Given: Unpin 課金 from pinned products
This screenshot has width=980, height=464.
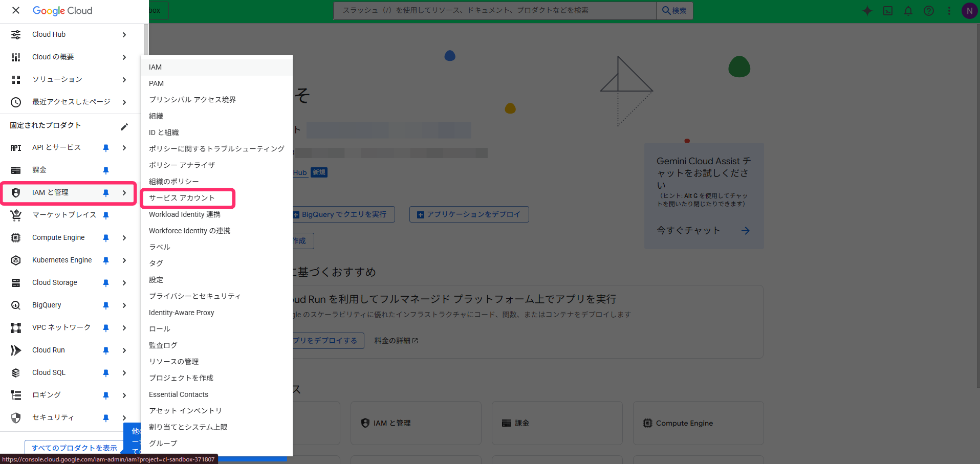Looking at the screenshot, I should [x=106, y=170].
